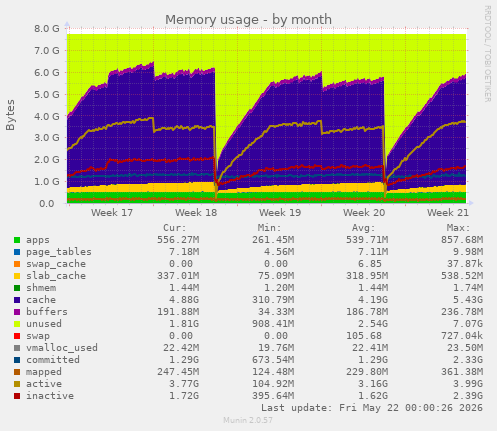This screenshot has height=431, width=497.
Task: Click the inactive legend color swatch
Action: click(17, 396)
